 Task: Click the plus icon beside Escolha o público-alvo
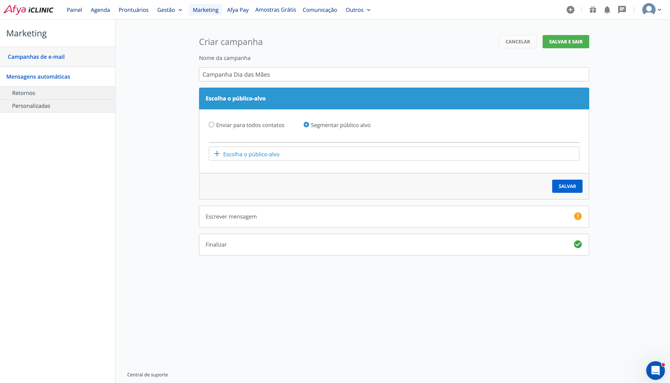coord(217,154)
